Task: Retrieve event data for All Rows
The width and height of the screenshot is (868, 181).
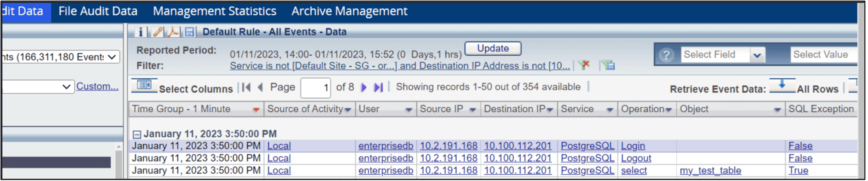Action: 782,86
